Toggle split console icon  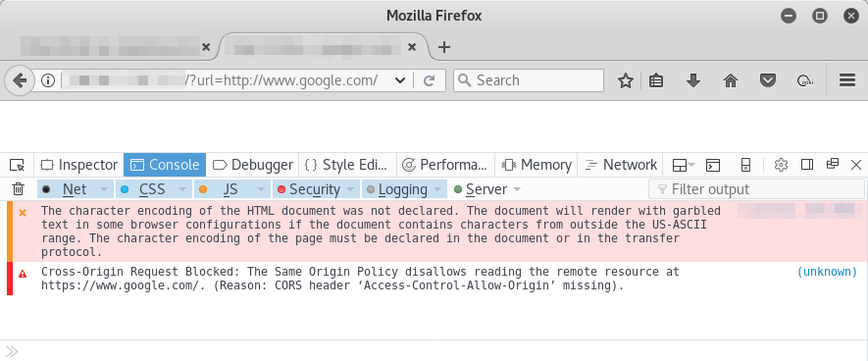click(712, 165)
